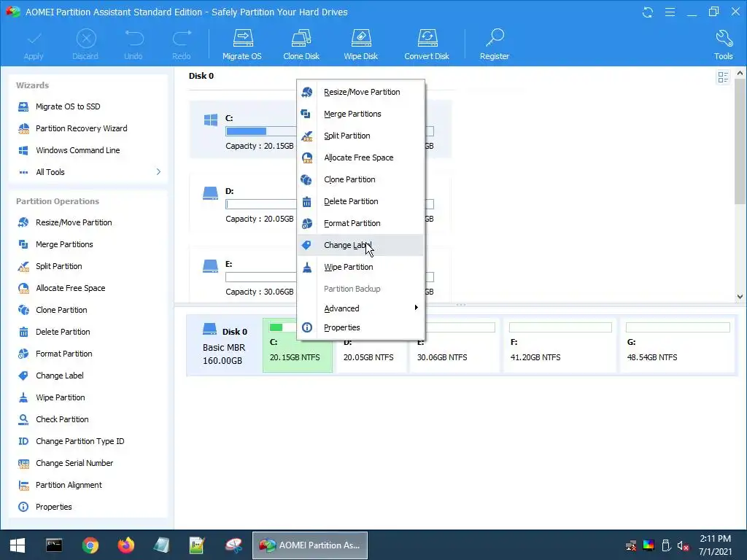Click the Undo toolbar button
The height and width of the screenshot is (560, 747).
tap(133, 44)
